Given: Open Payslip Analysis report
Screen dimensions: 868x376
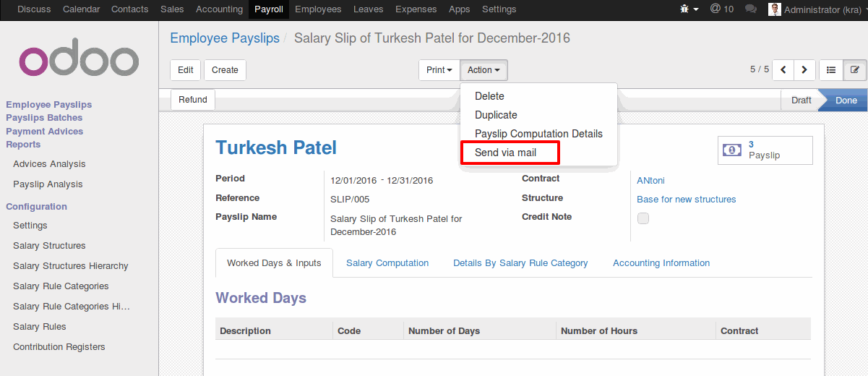Looking at the screenshot, I should click(48, 184).
